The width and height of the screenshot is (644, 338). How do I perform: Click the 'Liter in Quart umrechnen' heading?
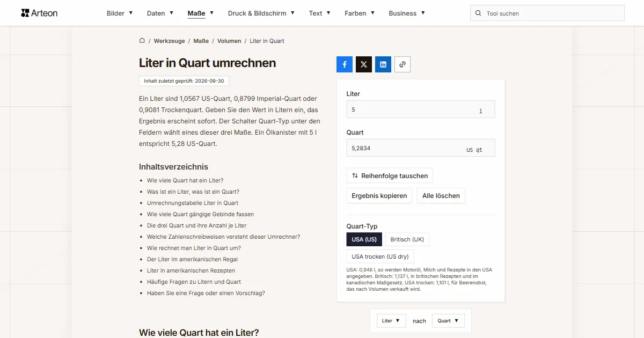207,63
